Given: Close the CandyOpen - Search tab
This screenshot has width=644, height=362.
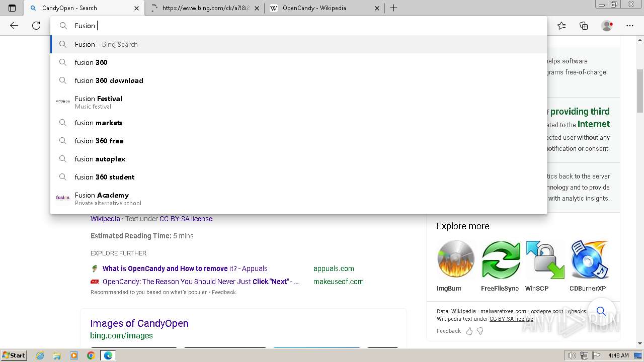Looking at the screenshot, I should tap(136, 8).
